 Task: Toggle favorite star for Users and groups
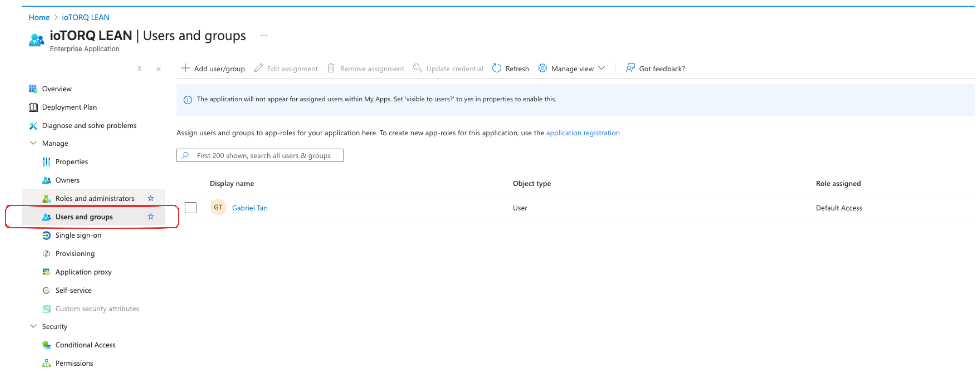[x=151, y=216]
